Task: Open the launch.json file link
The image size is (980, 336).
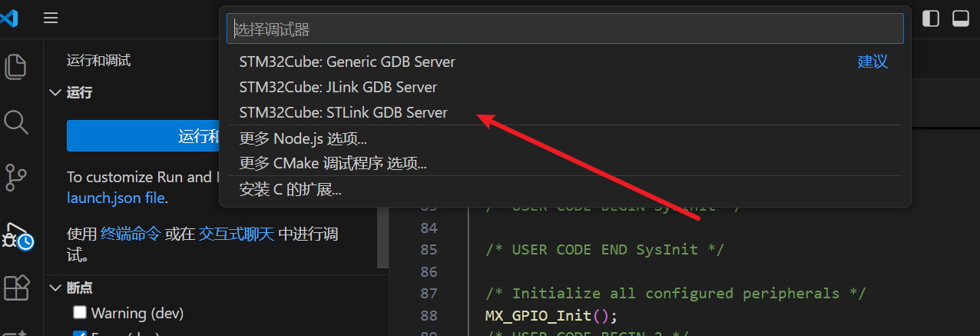Action: pos(115,198)
